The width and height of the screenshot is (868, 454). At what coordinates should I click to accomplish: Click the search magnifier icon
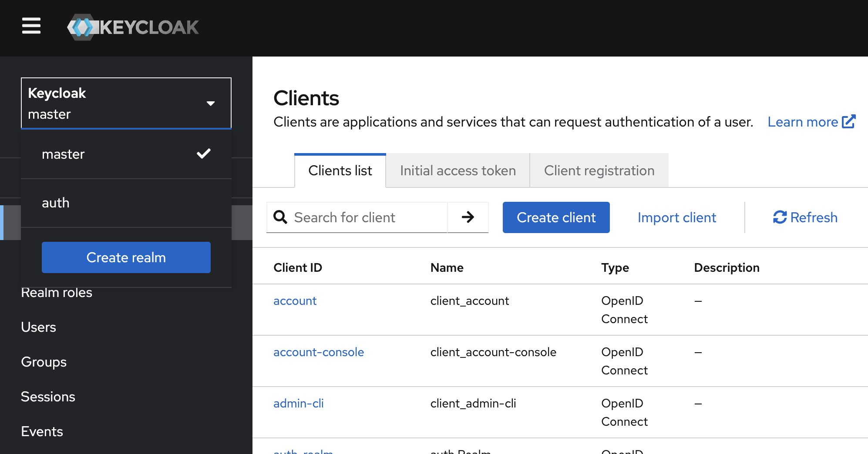pyautogui.click(x=280, y=217)
